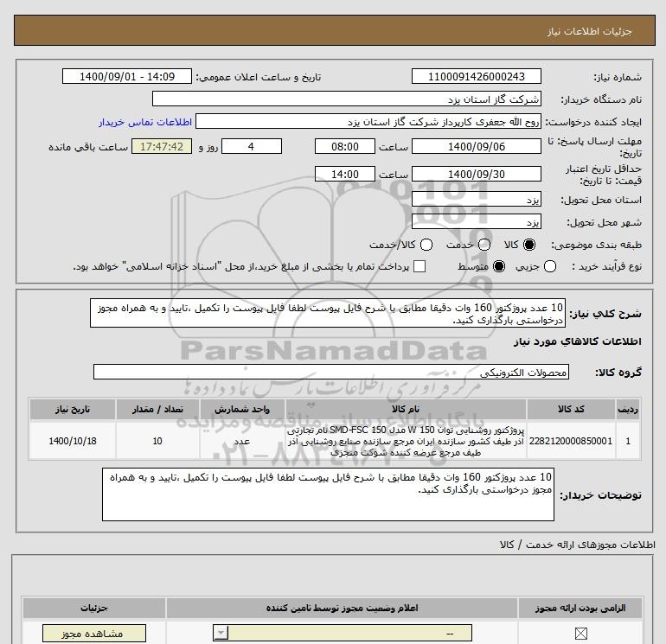Click the مشاهده مجوز button
The height and width of the screenshot is (644, 666).
click(94, 634)
